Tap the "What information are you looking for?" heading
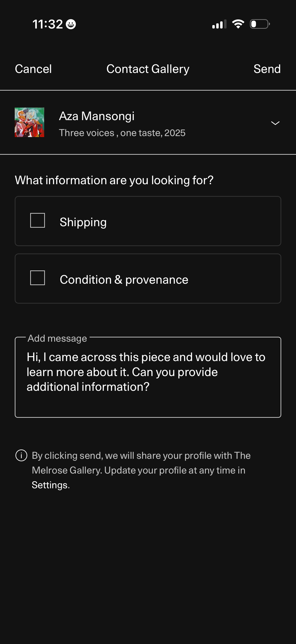 [114, 180]
